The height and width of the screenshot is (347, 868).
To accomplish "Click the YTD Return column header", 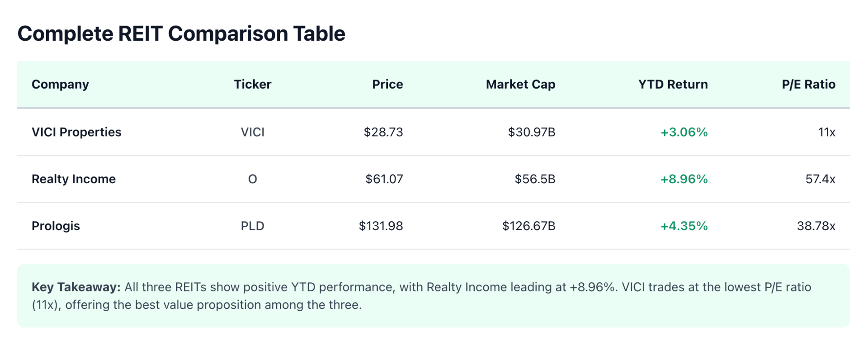I will (x=672, y=84).
